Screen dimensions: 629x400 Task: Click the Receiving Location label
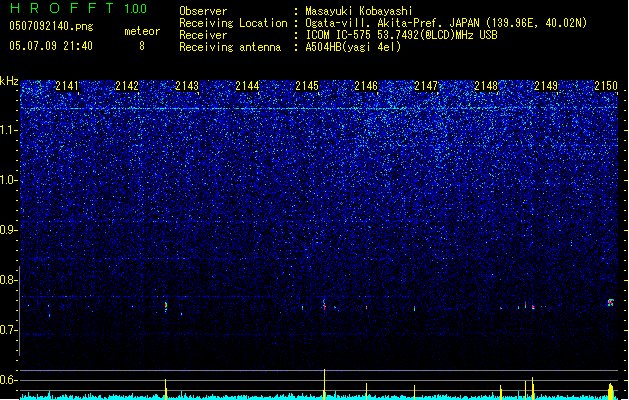point(233,23)
